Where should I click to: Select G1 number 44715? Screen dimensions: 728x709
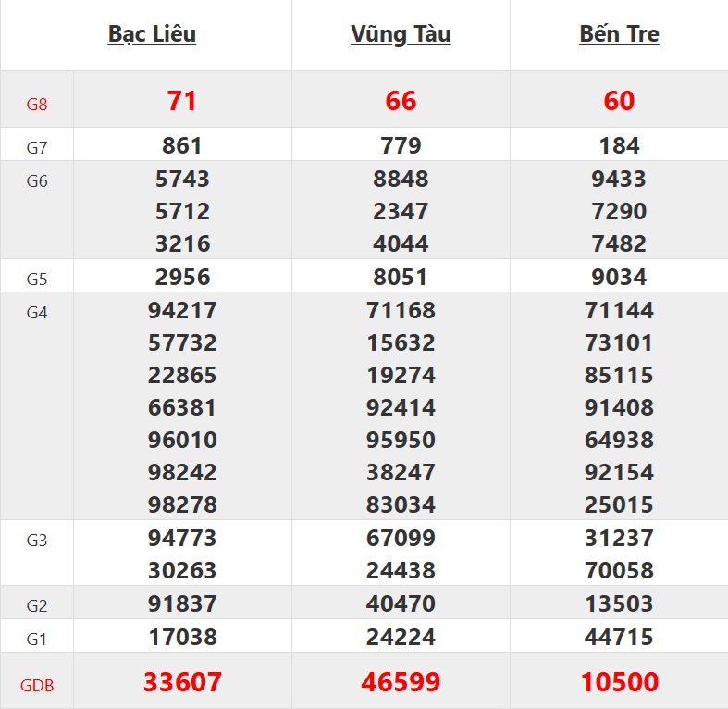[x=619, y=637]
